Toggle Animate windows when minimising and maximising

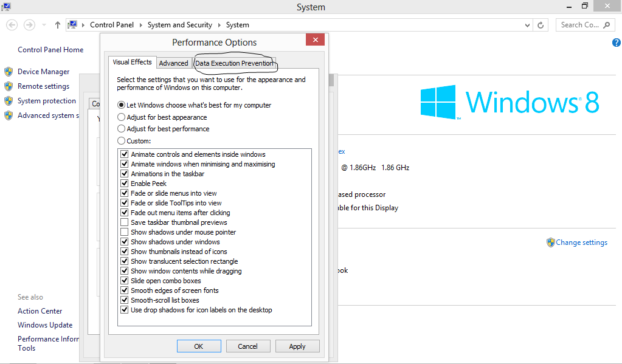click(x=125, y=164)
